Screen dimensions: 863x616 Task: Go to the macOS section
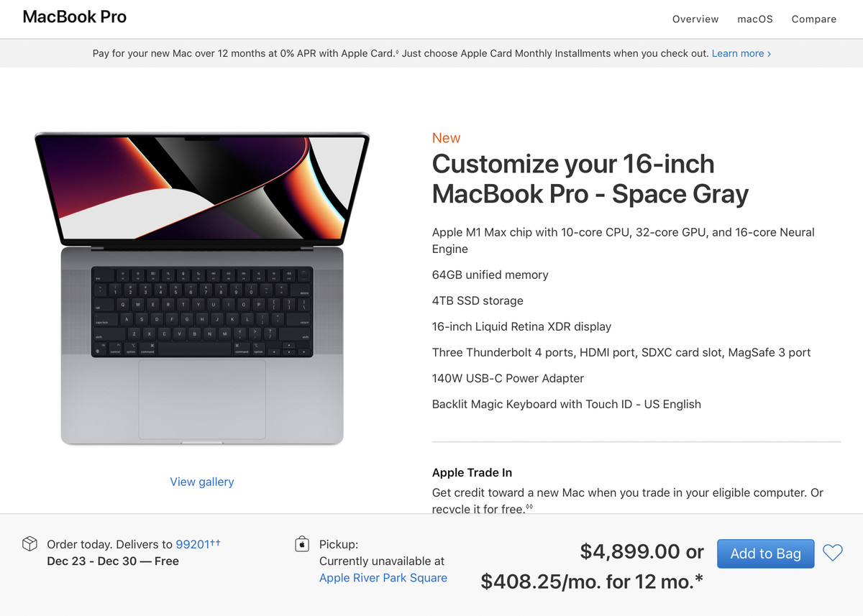[754, 19]
